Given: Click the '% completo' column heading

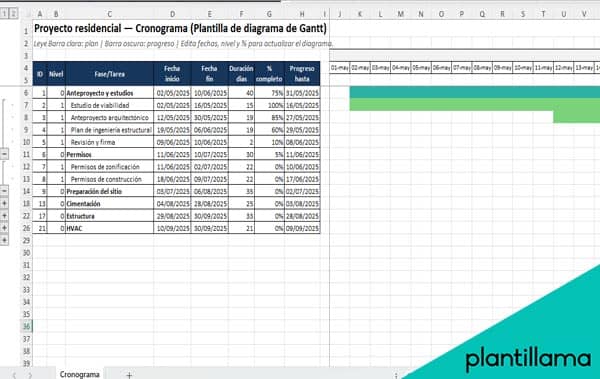Looking at the screenshot, I should 269,74.
